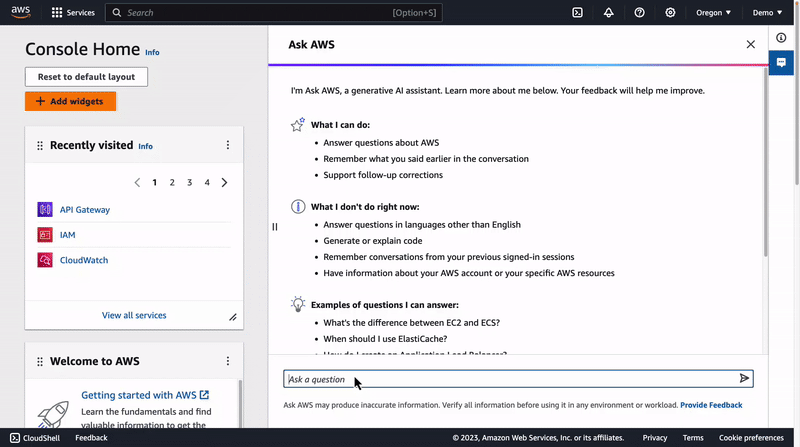
Task: Click the Ask AWS panel resize handle
Action: coord(274,227)
